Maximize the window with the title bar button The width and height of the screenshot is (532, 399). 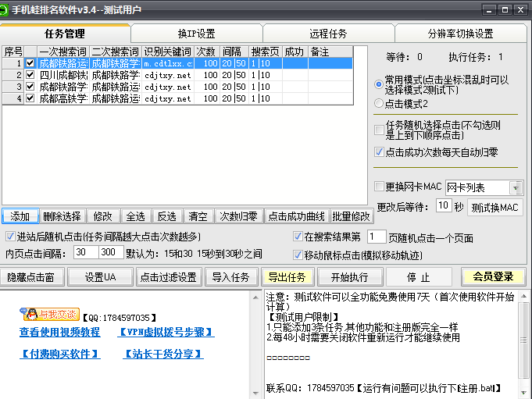coord(505,9)
